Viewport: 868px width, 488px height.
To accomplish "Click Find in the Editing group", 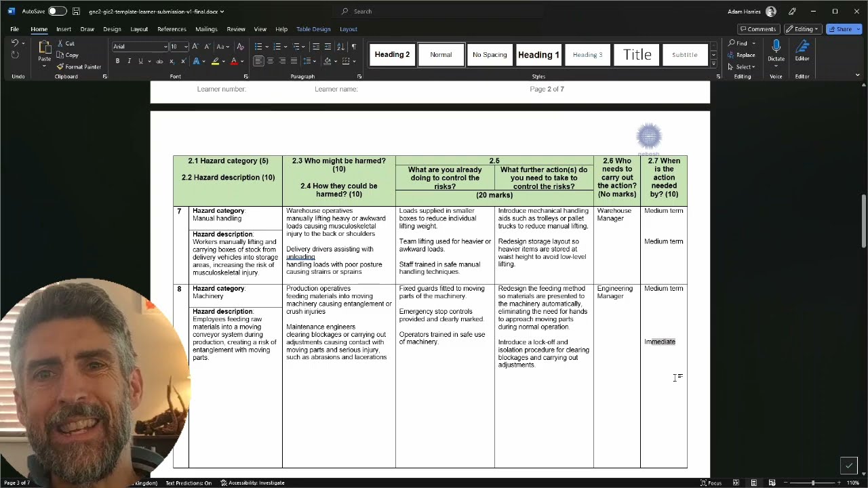I will [x=738, y=43].
